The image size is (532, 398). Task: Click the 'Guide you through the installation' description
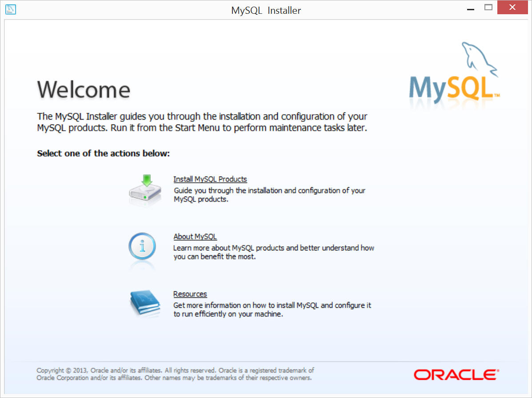[x=269, y=195]
